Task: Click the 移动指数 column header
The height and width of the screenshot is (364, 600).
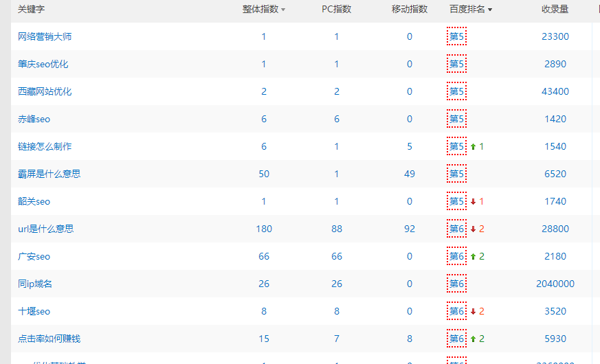Action: tap(410, 10)
